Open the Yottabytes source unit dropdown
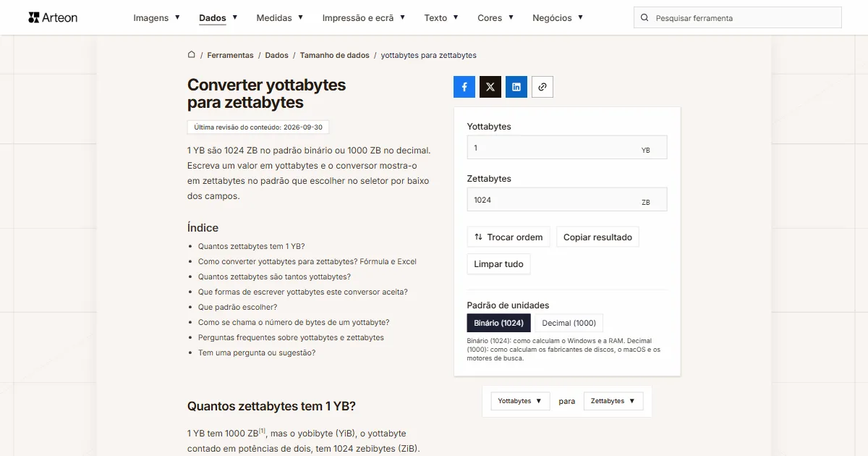 520,401
